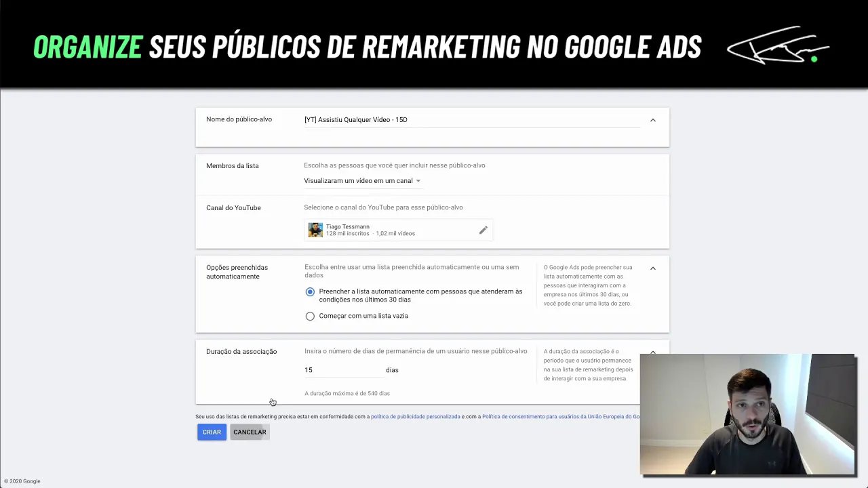This screenshot has height=488, width=868.
Task: Click 'Tiago Tessmann' channel name text
Action: point(347,227)
